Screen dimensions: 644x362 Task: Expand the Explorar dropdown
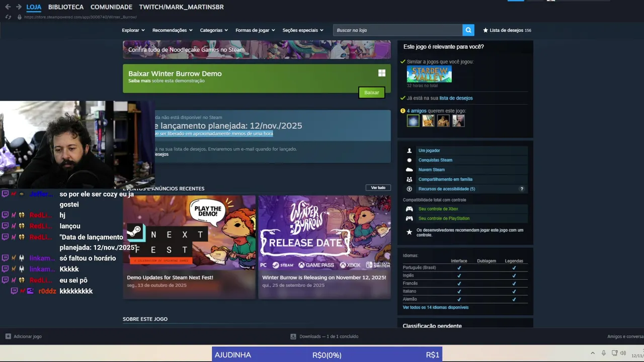[133, 30]
